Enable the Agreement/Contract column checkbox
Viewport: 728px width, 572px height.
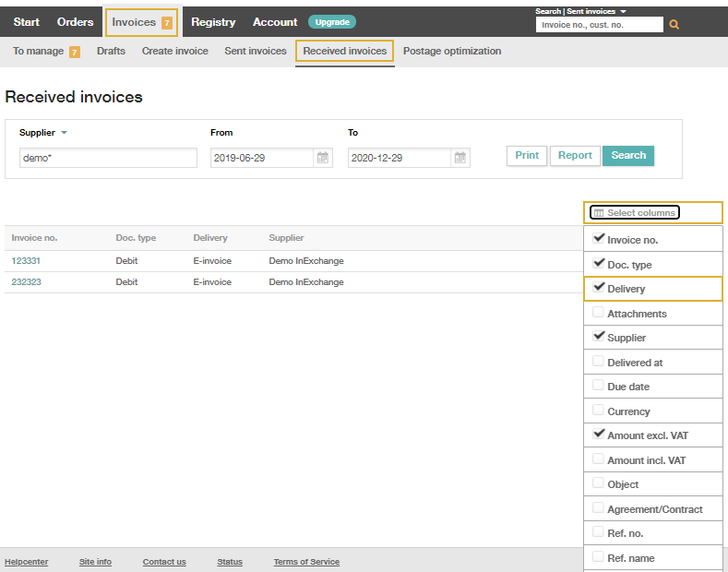click(x=599, y=508)
